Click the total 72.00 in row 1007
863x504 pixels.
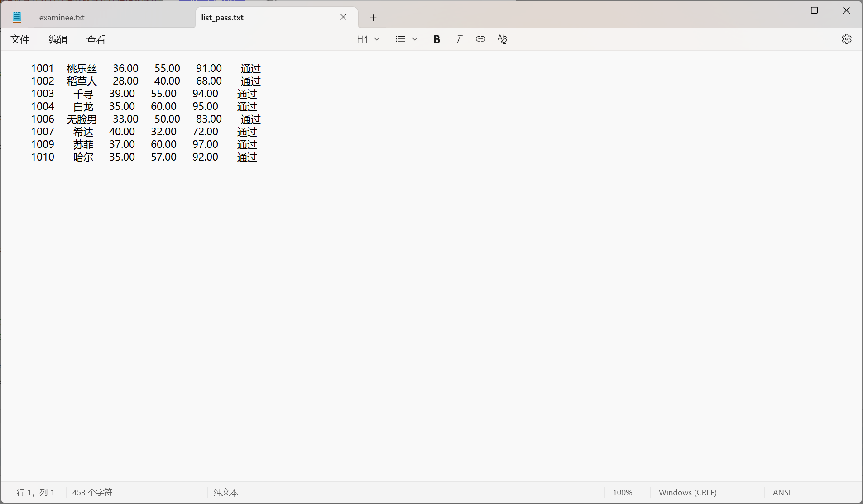tap(205, 132)
